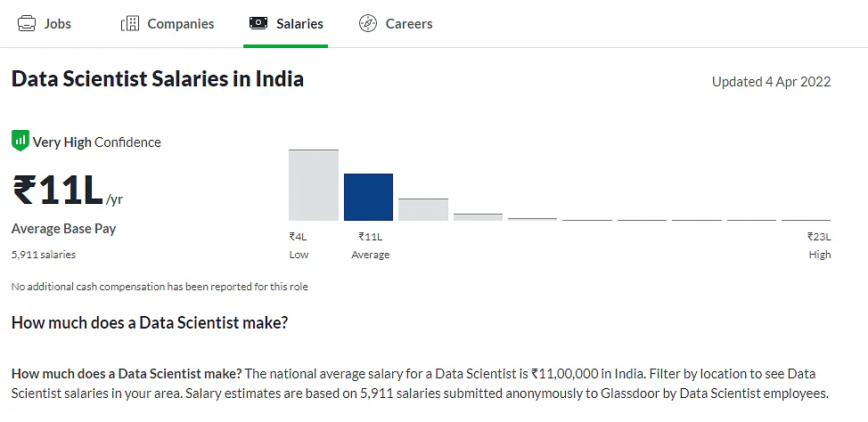Screen dimensions: 868x422
Task: Switch to the Companies tab
Action: pyautogui.click(x=181, y=24)
